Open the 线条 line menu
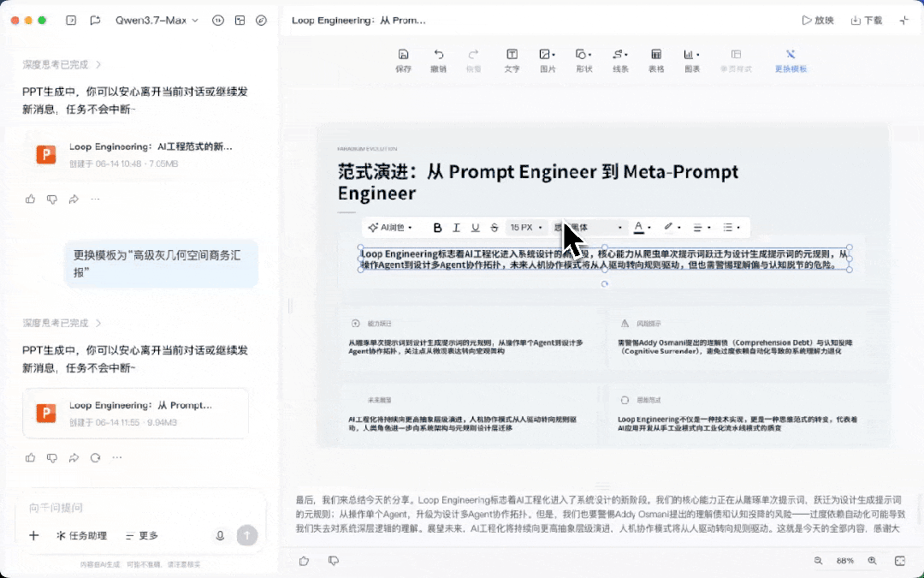 point(620,60)
